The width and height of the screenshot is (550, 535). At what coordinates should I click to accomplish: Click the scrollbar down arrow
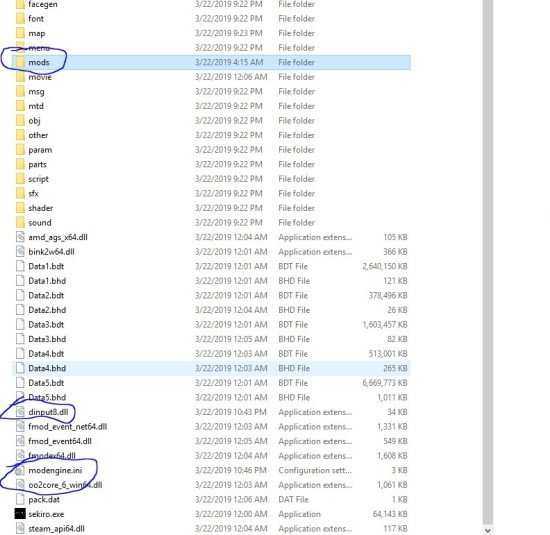pos(488,530)
